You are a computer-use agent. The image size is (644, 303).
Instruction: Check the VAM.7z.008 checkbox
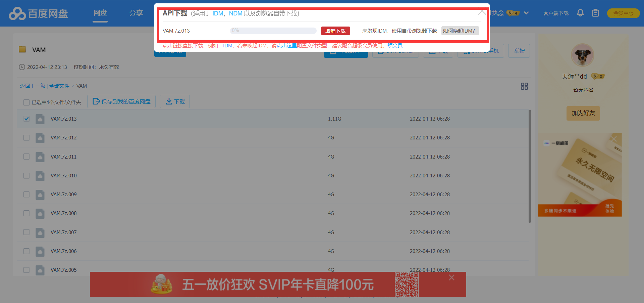(26, 213)
